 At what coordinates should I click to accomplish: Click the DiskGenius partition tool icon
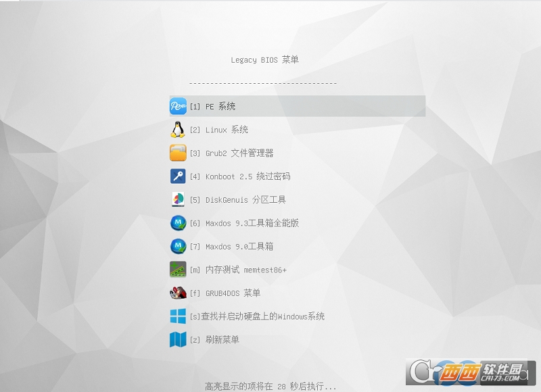point(178,199)
